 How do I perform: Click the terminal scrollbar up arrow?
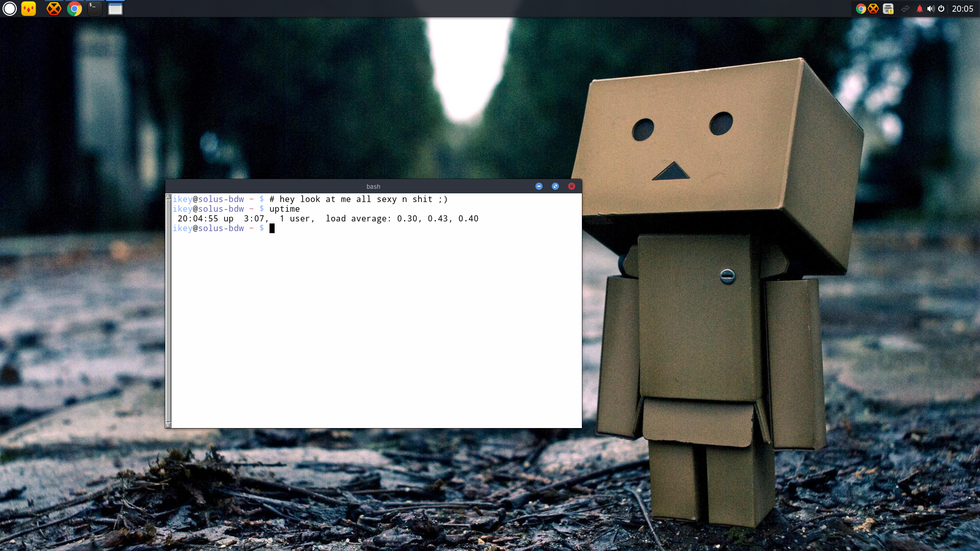pyautogui.click(x=168, y=196)
